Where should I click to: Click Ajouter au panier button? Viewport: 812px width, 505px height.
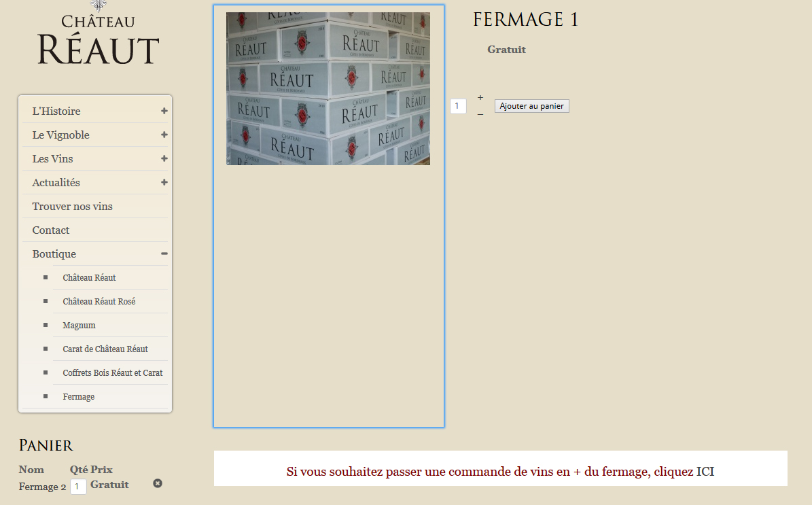(532, 106)
